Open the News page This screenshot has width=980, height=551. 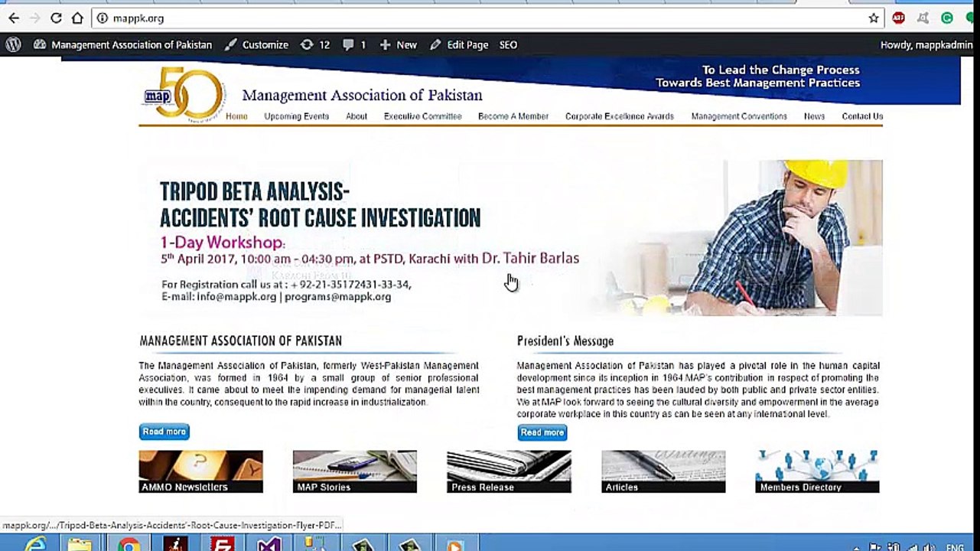pyautogui.click(x=814, y=116)
